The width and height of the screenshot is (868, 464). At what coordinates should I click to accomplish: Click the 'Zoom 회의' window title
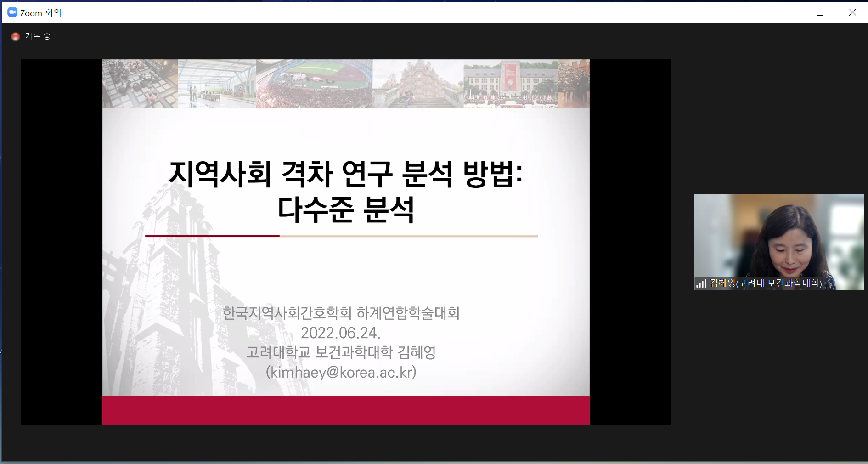click(40, 13)
